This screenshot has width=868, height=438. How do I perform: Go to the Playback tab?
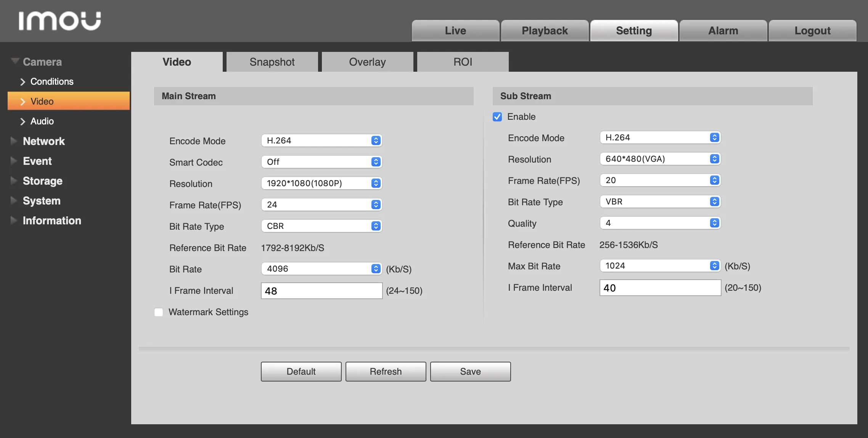pyautogui.click(x=545, y=31)
